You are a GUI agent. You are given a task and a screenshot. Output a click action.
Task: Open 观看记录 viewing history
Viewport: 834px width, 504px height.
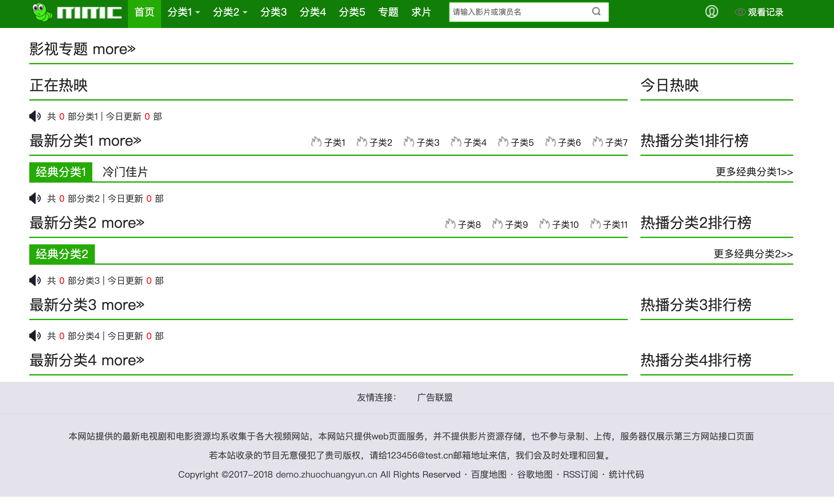tap(765, 12)
